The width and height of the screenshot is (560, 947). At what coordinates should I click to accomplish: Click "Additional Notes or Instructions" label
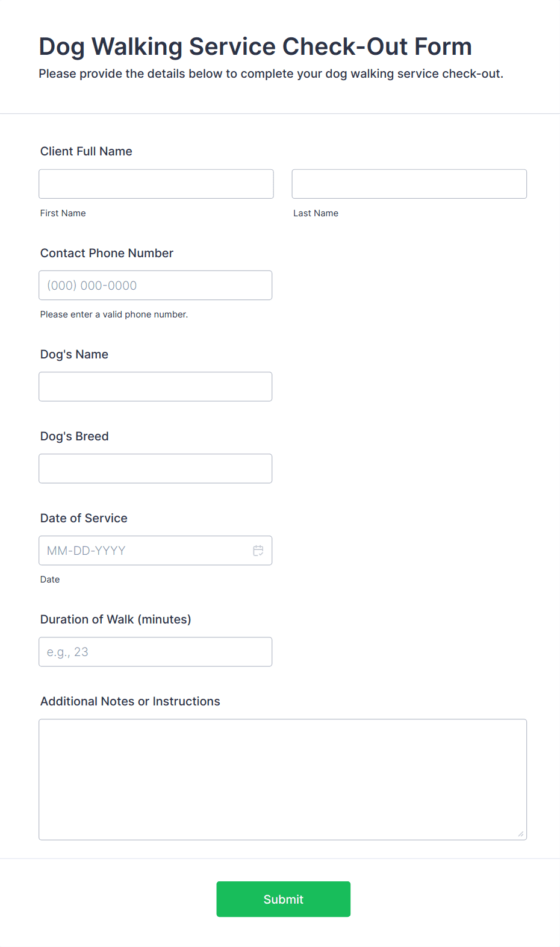pos(130,701)
